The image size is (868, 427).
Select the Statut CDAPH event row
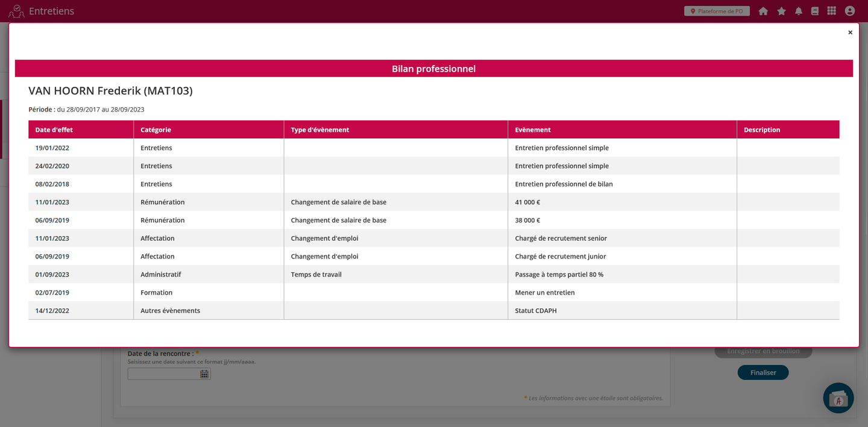[x=535, y=311]
